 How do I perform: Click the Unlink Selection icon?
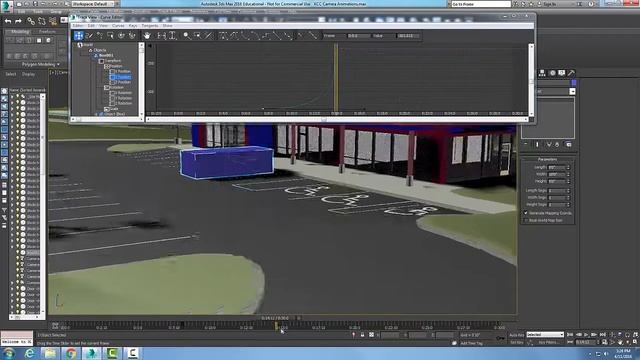(42, 21)
